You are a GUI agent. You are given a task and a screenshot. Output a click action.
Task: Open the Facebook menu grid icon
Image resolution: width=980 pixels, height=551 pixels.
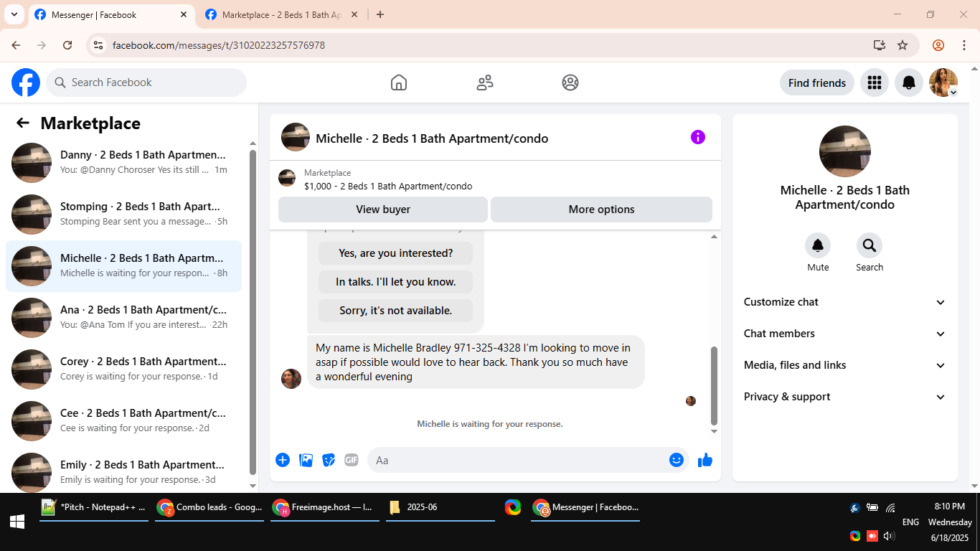pyautogui.click(x=874, y=83)
